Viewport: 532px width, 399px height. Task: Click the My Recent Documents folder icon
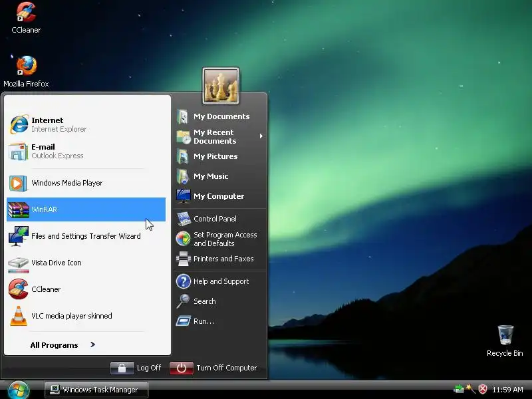[184, 137]
